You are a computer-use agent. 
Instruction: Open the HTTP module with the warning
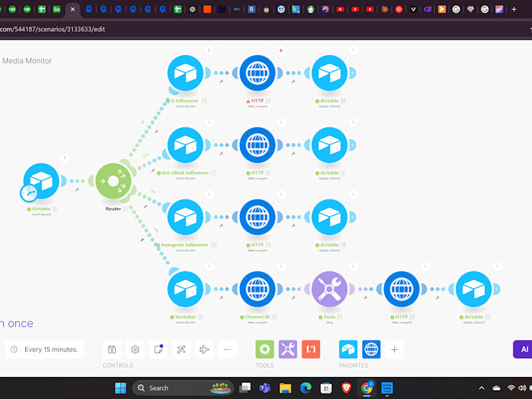click(257, 73)
